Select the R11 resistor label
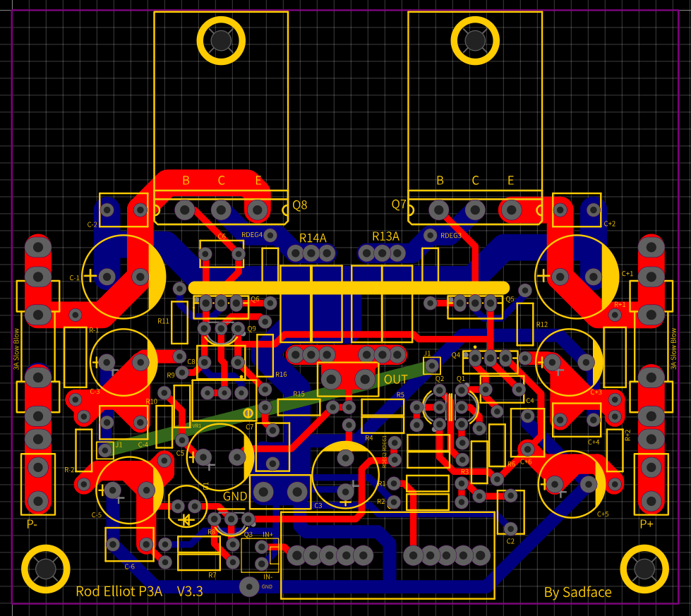The image size is (691, 616). click(x=163, y=321)
